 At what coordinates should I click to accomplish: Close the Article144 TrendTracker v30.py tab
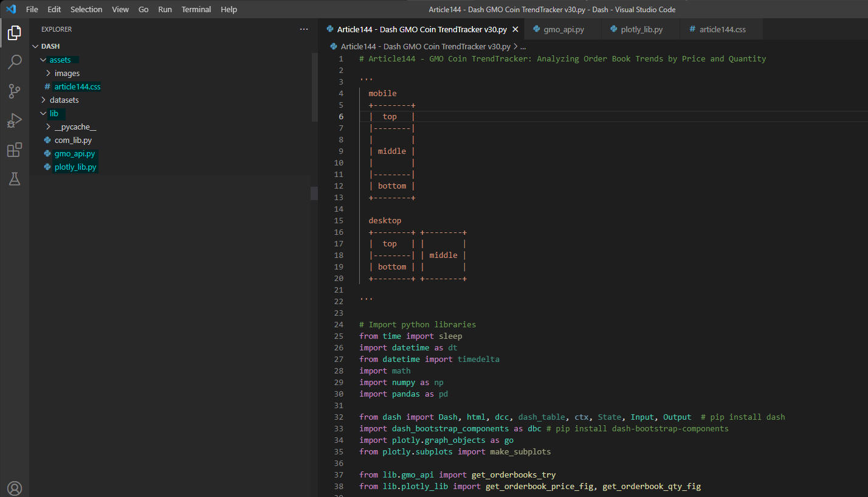515,29
